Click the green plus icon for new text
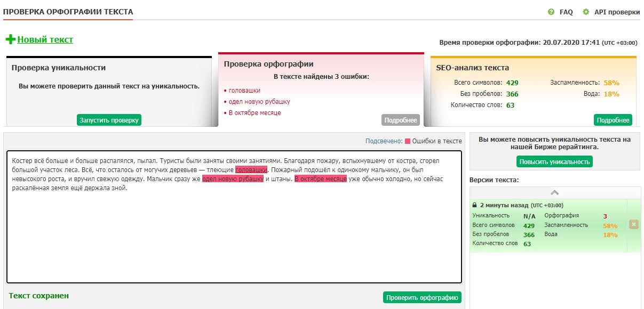 (x=10, y=39)
